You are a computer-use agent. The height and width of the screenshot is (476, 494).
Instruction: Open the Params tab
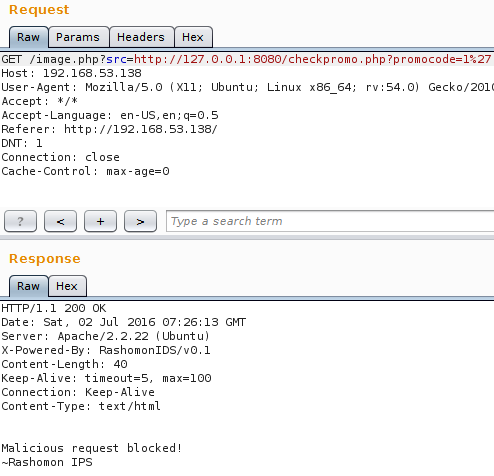coord(78,37)
